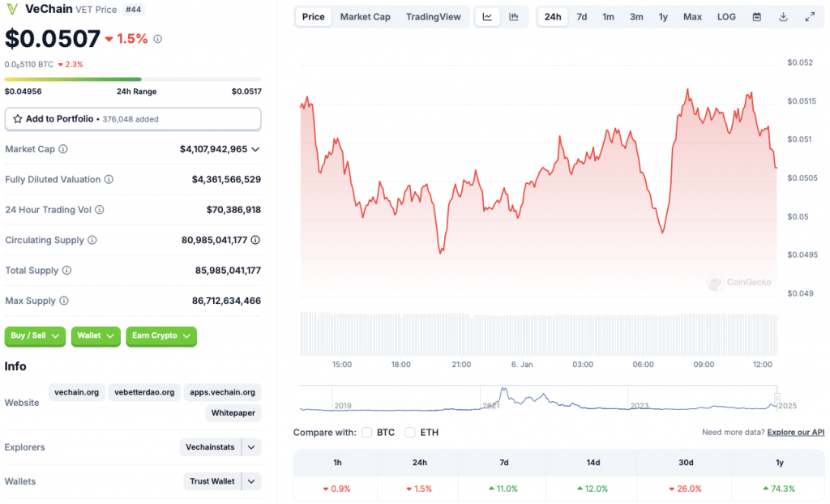Screen dimensions: 830x504
Task: Click the Market Cap info icon
Action: tap(63, 149)
